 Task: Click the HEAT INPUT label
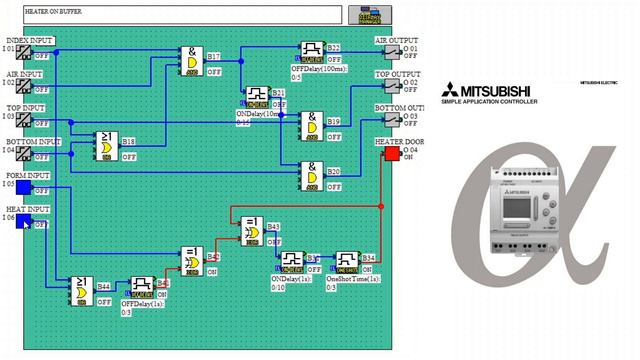[28, 209]
